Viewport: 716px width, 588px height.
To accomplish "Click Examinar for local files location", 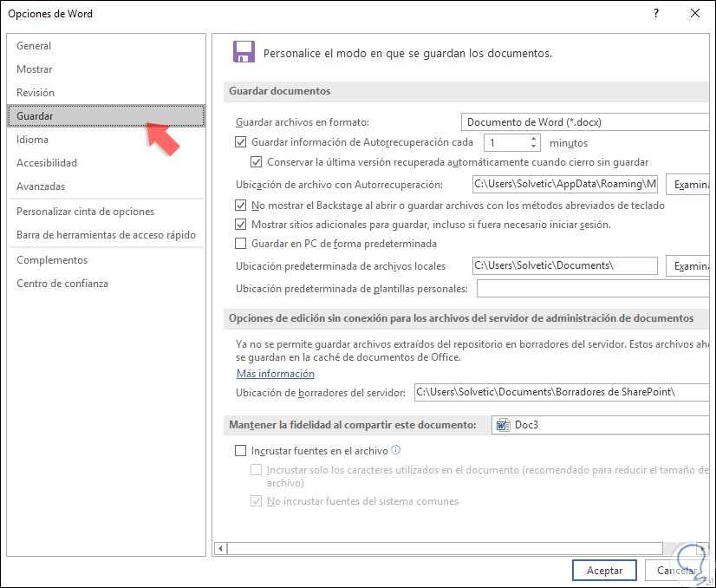I will click(687, 266).
